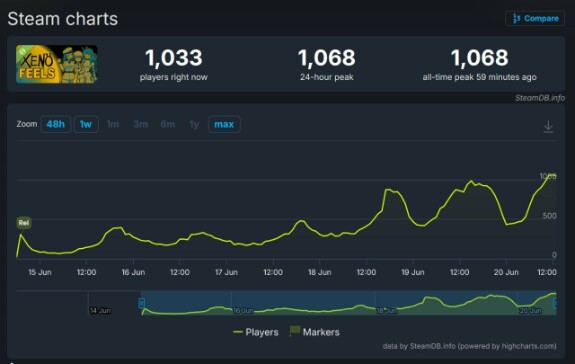This screenshot has height=364, width=575.
Task: Set zoom to 1w
Action: coord(86,124)
